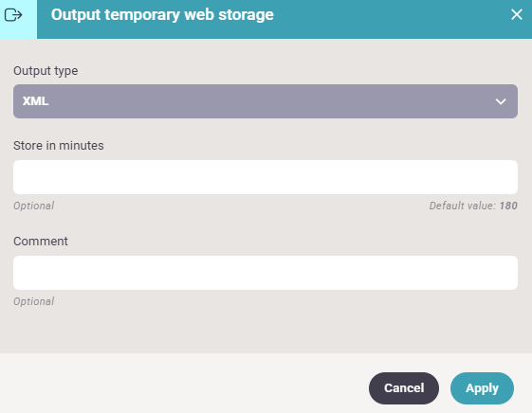The image size is (532, 413).
Task: Click the output export icon in header
Action: tap(13, 15)
